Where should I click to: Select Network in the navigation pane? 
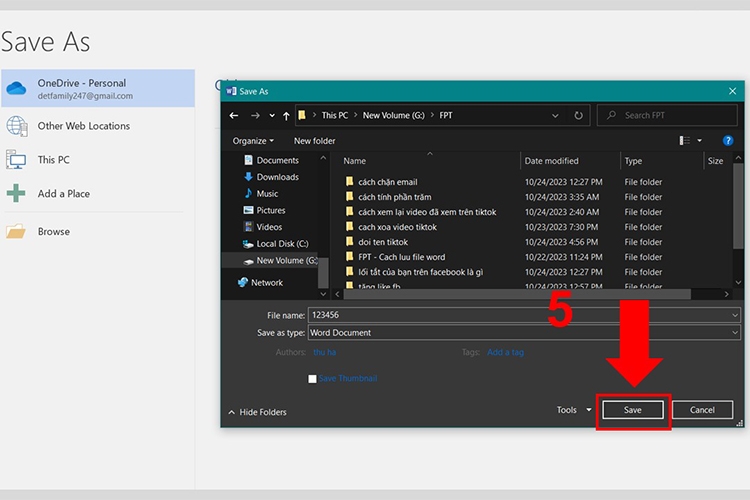266,283
